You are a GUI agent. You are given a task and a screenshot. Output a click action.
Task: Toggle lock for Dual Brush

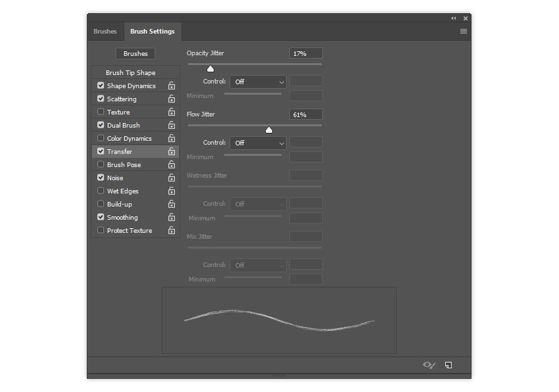pyautogui.click(x=172, y=125)
